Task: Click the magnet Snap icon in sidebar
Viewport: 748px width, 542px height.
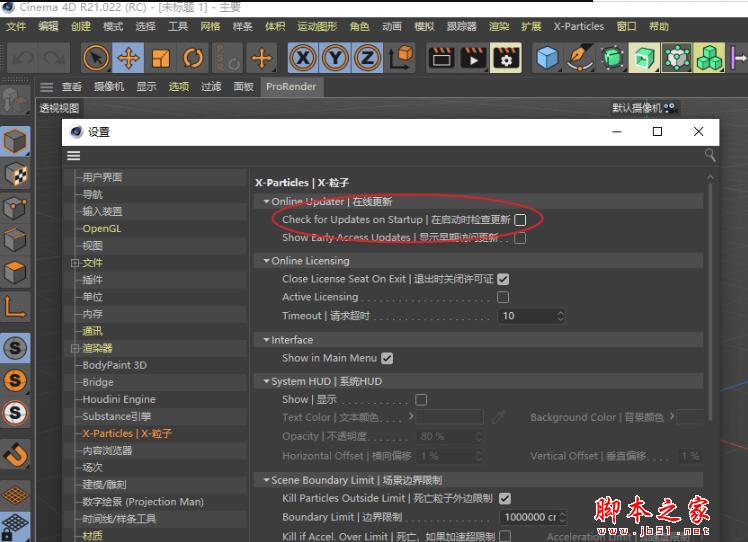Action: click(x=15, y=455)
